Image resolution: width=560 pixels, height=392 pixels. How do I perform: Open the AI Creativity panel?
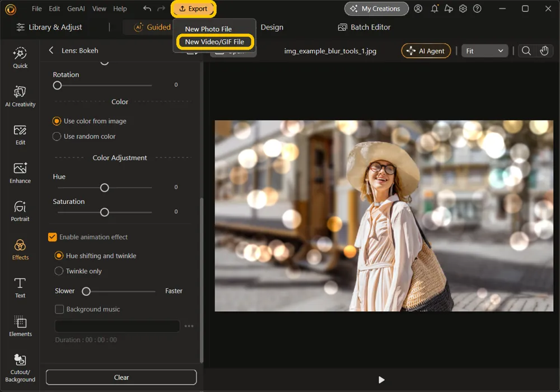pos(20,96)
